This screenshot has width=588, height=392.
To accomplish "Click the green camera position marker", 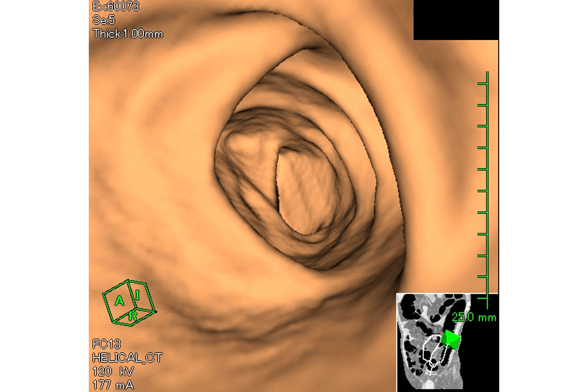I will [451, 340].
